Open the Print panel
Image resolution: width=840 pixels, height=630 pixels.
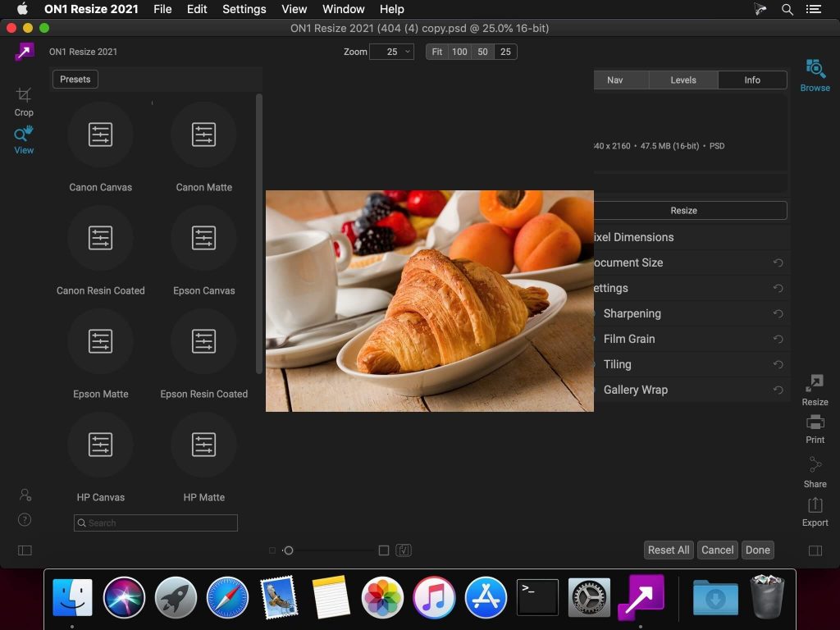click(815, 428)
